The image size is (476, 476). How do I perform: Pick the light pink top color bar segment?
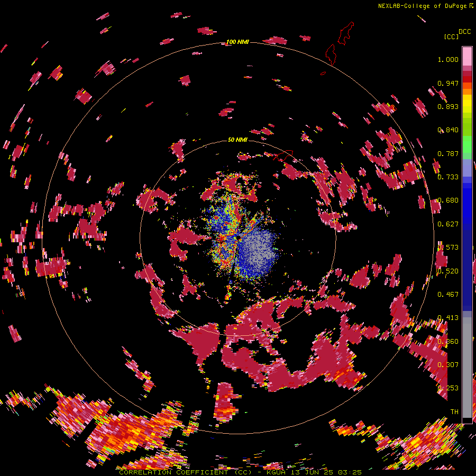click(467, 56)
